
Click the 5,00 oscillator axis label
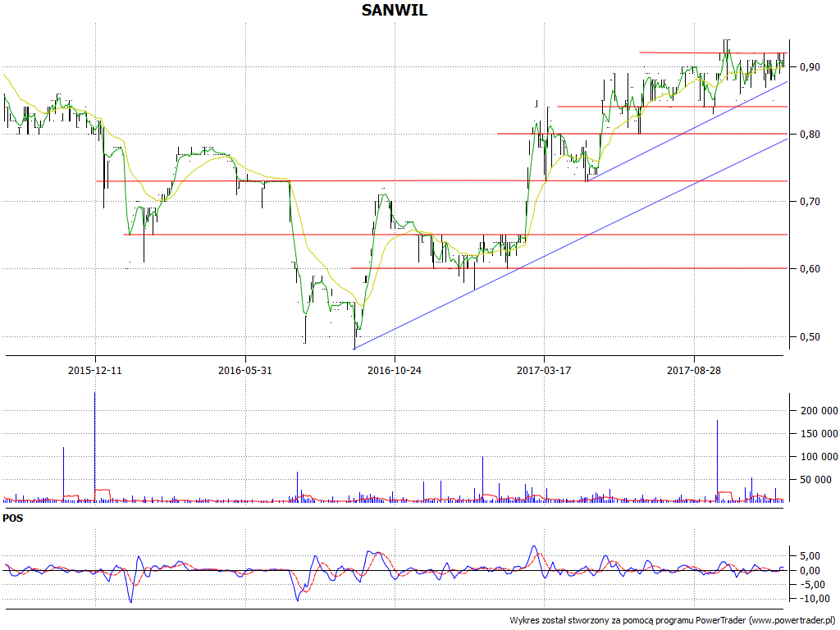[810, 556]
